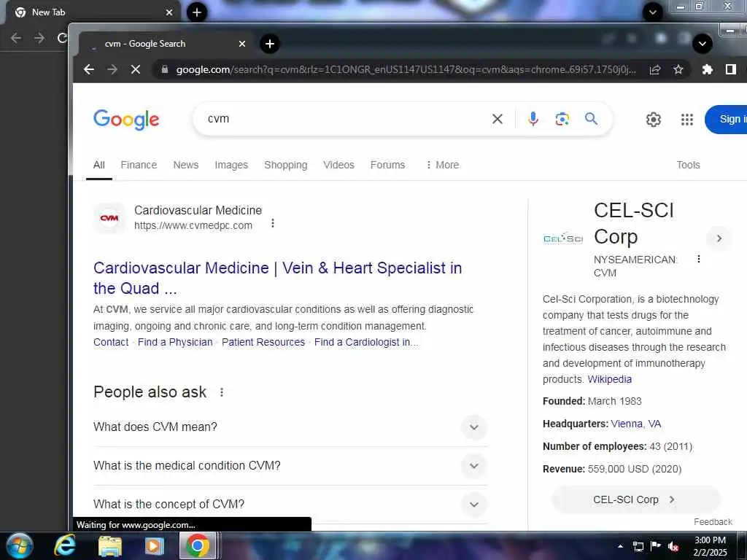This screenshot has height=560, width=747.
Task: Open a new tab in the background New Tab window
Action: click(197, 12)
